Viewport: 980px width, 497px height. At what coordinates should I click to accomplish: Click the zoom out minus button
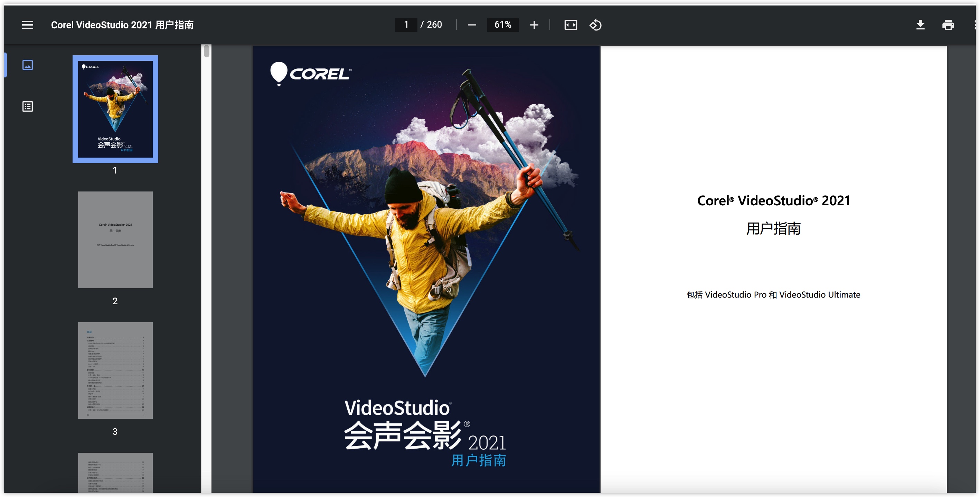coord(472,25)
